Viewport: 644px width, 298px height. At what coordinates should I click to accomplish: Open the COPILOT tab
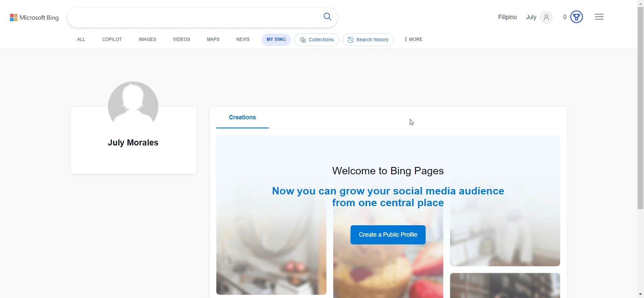click(112, 39)
